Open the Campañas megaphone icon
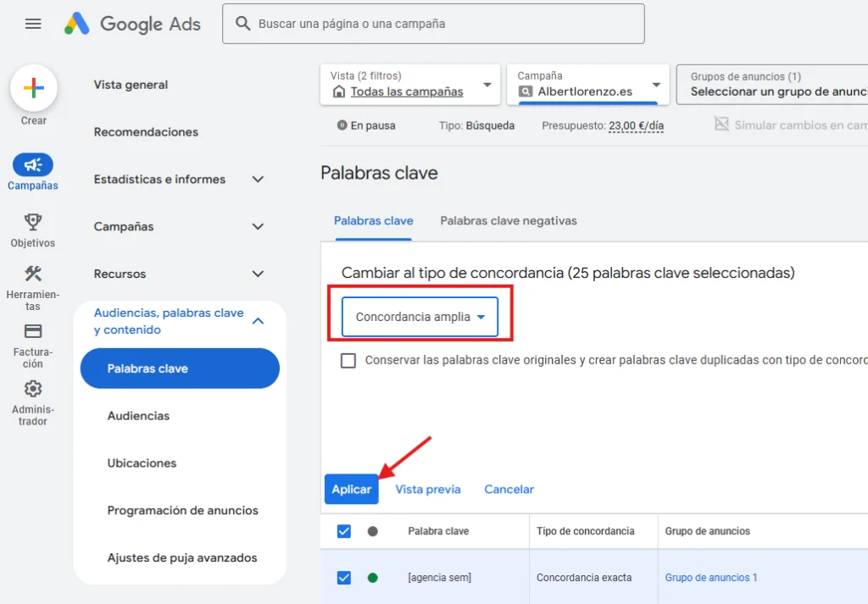 pyautogui.click(x=33, y=165)
